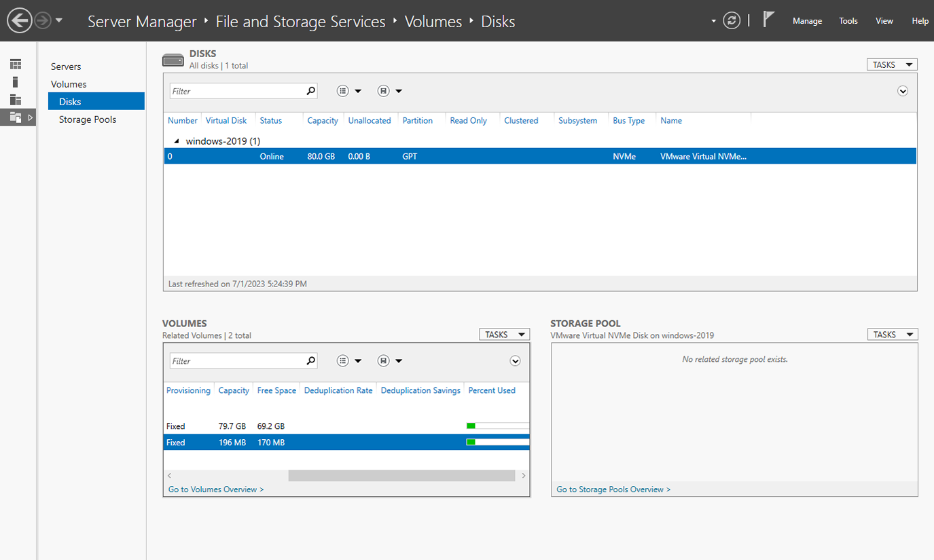Click Go to Volumes Overview link

coord(216,489)
